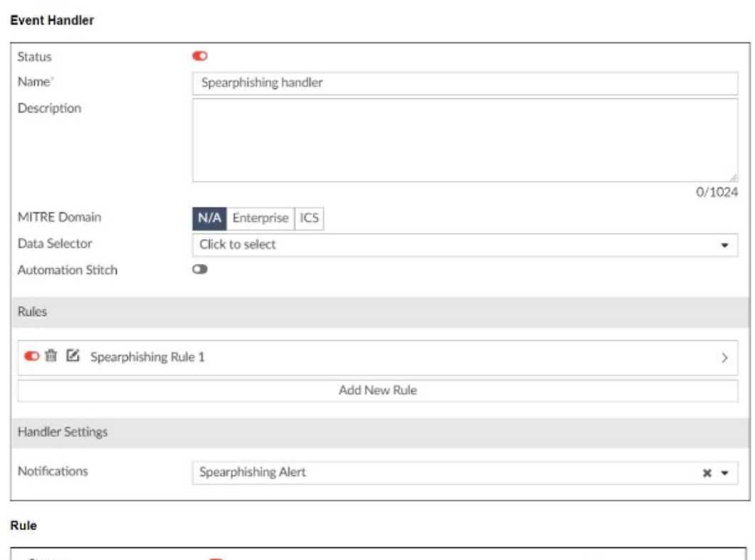Click the Spearphishing Rule 1 label
The width and height of the screenshot is (755, 560).
147,357
